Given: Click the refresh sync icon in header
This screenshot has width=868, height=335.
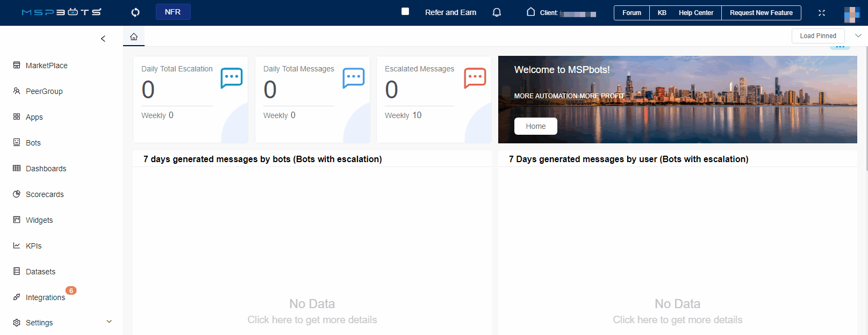Looking at the screenshot, I should pos(135,12).
